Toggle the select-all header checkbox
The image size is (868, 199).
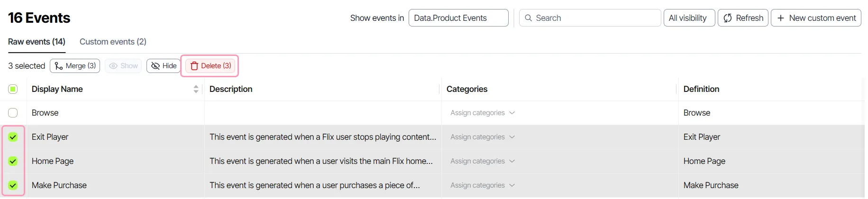pos(13,89)
